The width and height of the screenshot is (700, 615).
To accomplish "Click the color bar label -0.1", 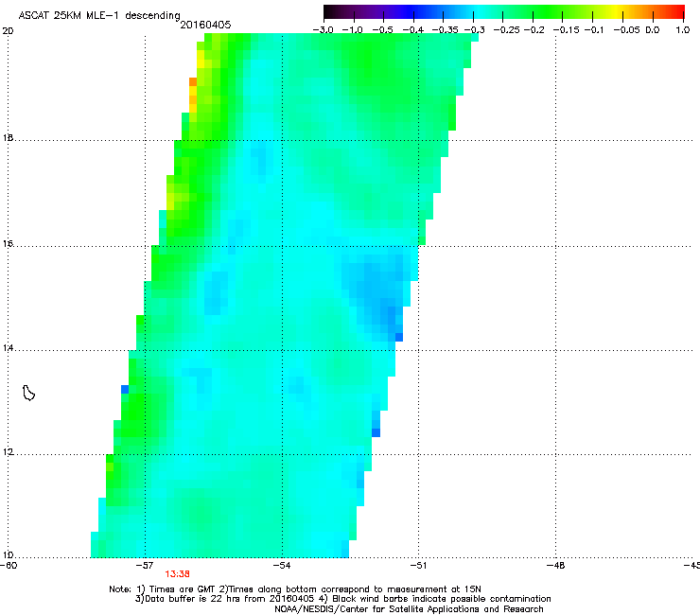I will (x=594, y=30).
